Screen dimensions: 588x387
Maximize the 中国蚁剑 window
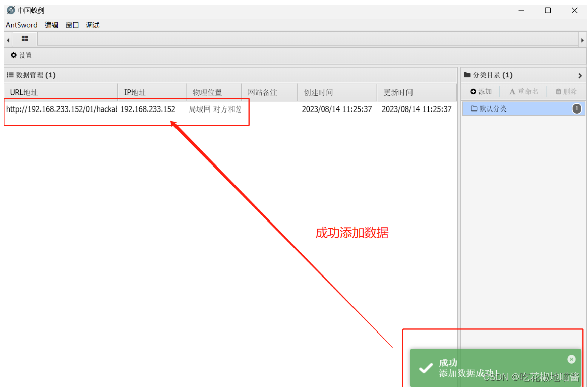[x=548, y=10]
